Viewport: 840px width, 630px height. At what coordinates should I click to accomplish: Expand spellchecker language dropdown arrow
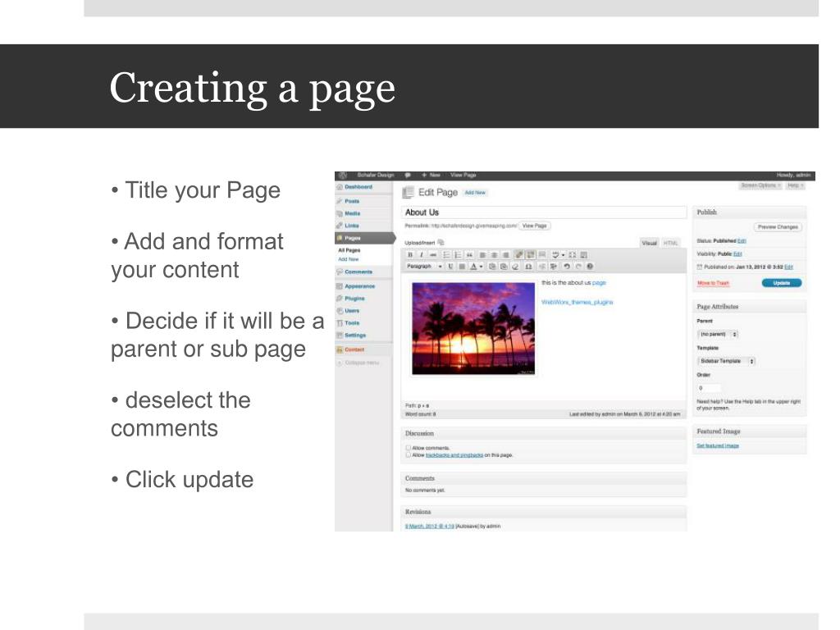click(563, 255)
